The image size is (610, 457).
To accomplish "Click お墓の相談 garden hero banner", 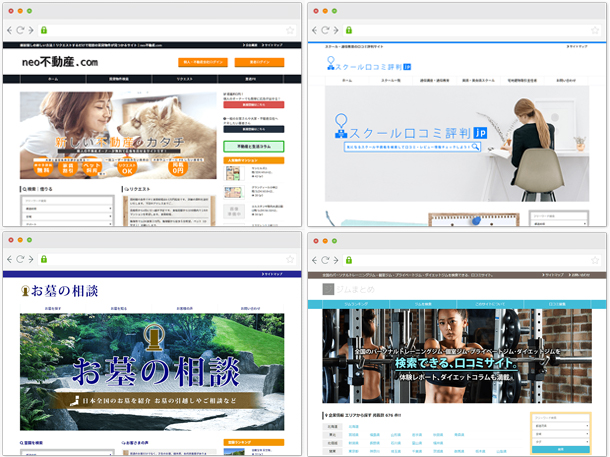I will pos(152,372).
